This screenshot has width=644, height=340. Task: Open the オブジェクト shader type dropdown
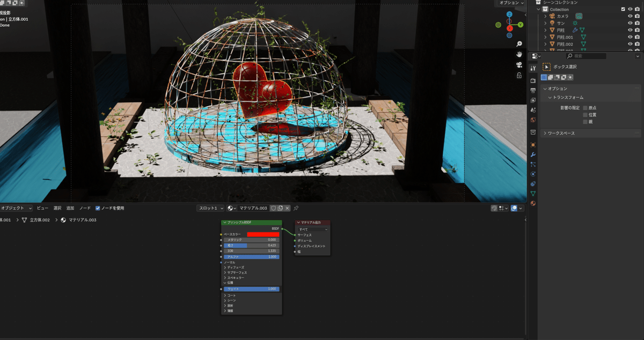16,208
